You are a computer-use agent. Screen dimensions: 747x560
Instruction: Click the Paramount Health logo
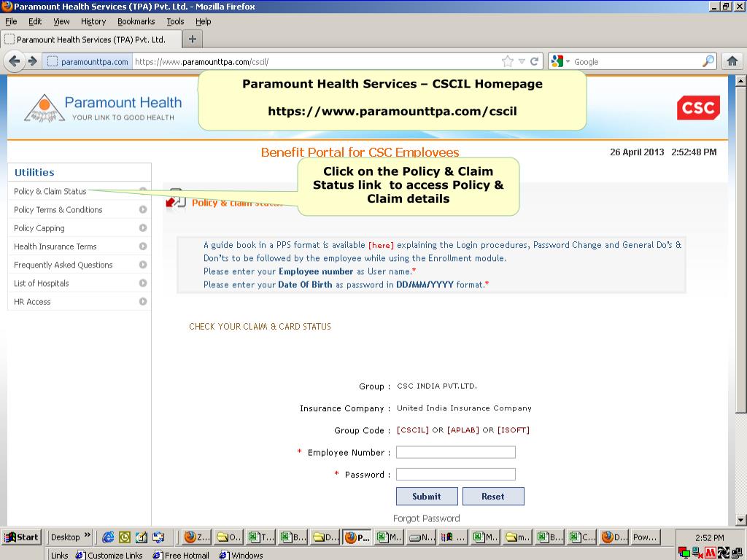pyautogui.click(x=103, y=108)
